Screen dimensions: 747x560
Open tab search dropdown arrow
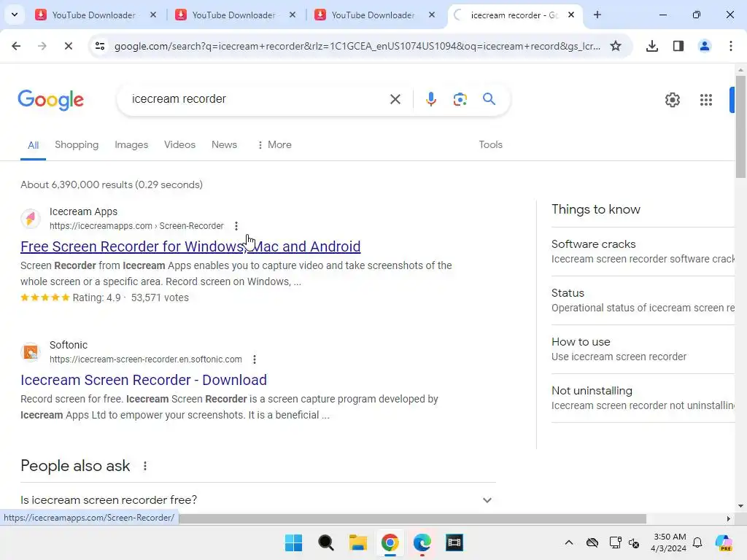click(15, 15)
